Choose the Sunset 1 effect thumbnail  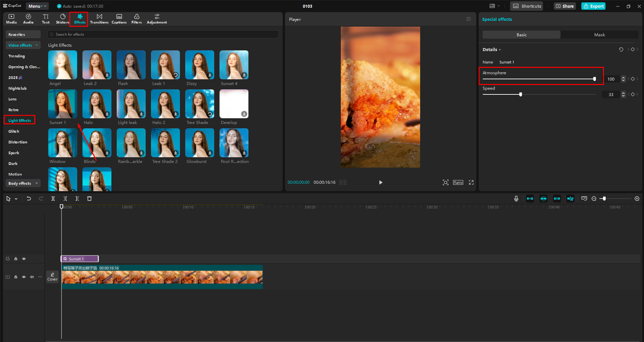63,104
